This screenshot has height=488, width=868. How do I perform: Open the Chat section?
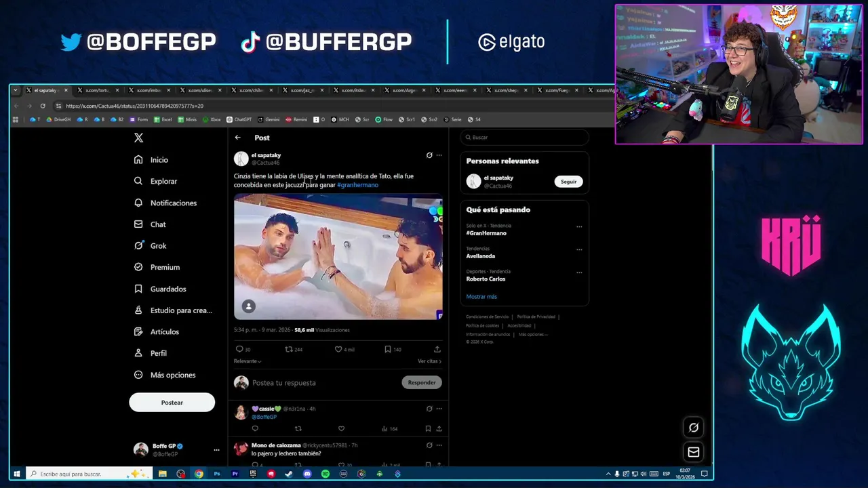click(x=150, y=224)
